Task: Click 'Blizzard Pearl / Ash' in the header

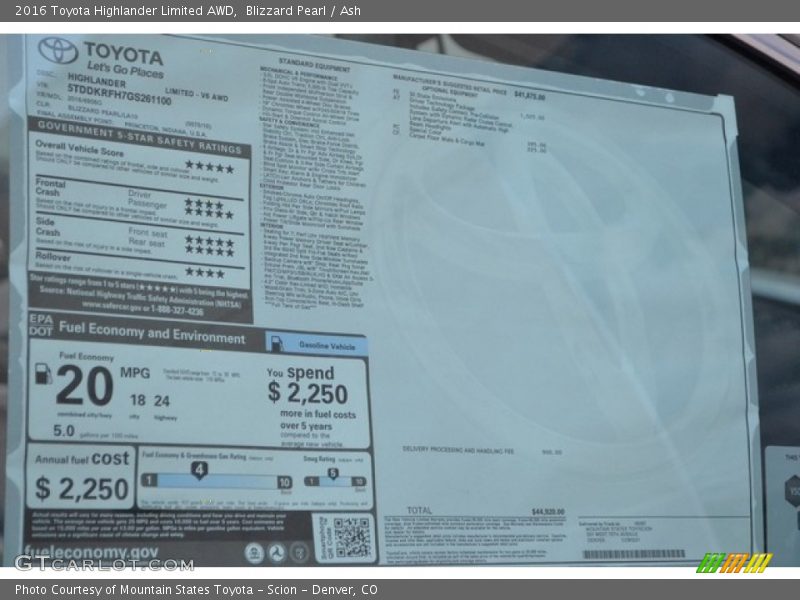Action: tap(303, 11)
